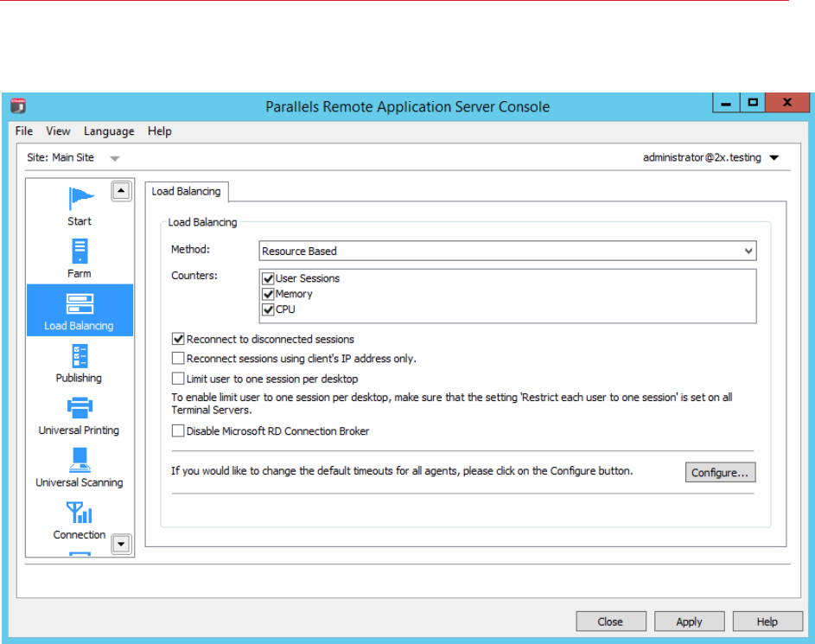Screen dimensions: 815x644
Task: Uncheck Reconnect to disconnected sessions
Action: pyautogui.click(x=178, y=339)
